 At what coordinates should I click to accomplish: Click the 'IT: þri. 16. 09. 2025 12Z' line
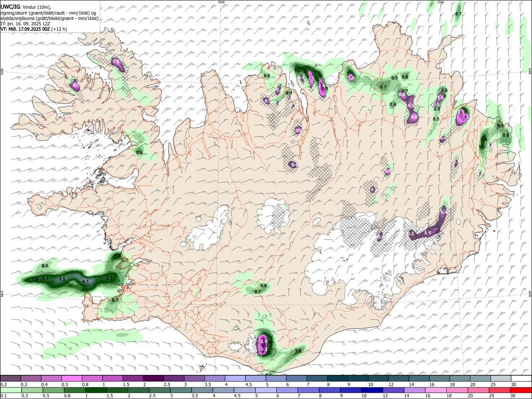tap(25, 24)
